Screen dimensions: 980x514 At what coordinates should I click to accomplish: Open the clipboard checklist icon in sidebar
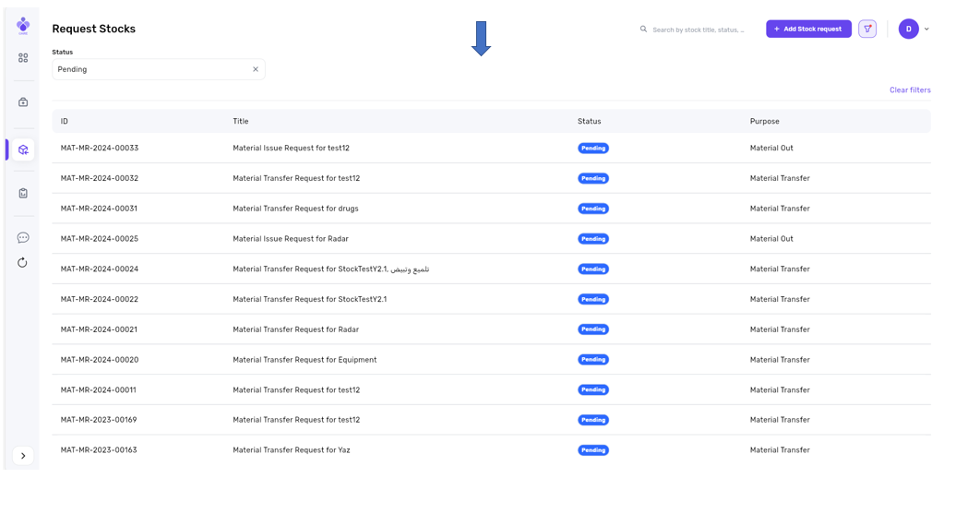(x=23, y=194)
